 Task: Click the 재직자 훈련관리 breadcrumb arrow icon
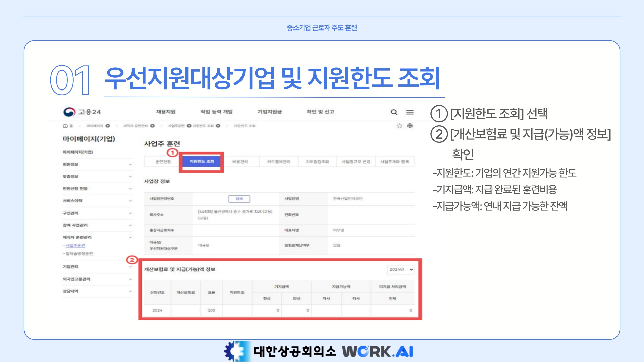coord(152,126)
